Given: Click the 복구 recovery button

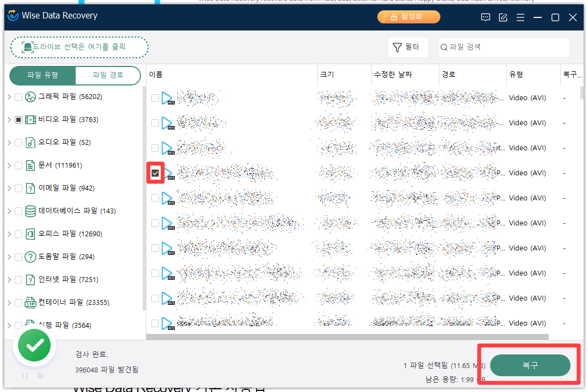Looking at the screenshot, I should pyautogui.click(x=529, y=366).
